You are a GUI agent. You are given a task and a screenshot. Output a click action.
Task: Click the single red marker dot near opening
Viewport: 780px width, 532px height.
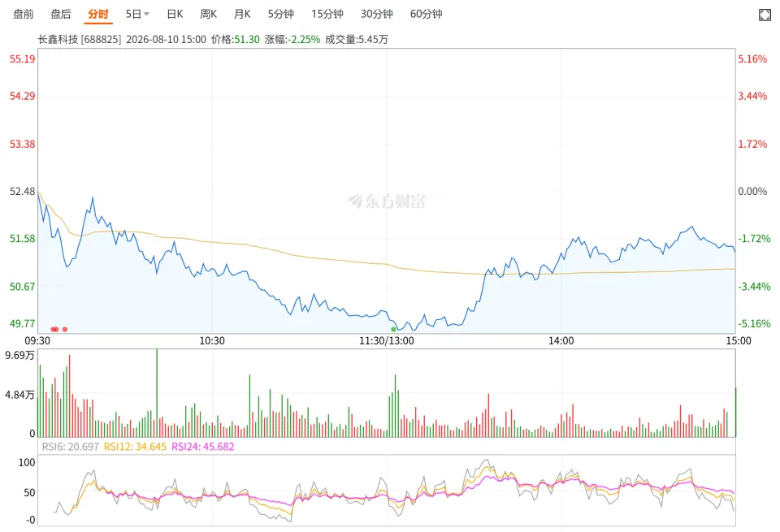(x=65, y=329)
